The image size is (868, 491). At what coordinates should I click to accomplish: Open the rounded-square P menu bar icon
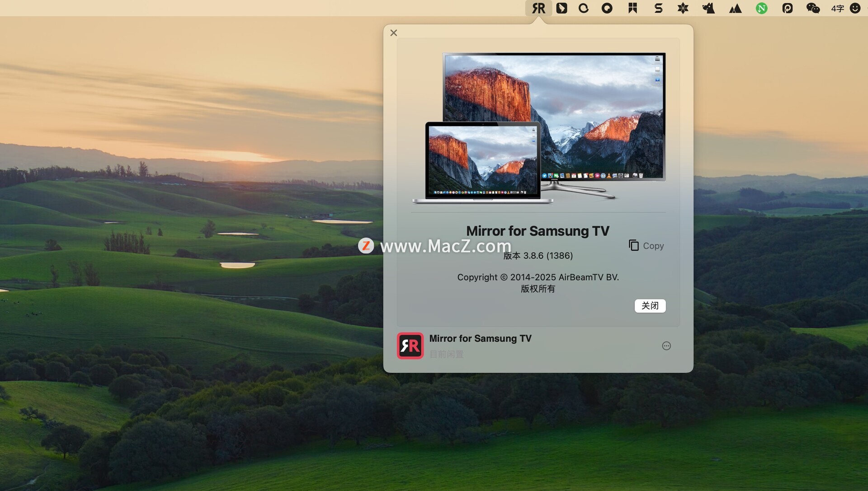coord(788,8)
